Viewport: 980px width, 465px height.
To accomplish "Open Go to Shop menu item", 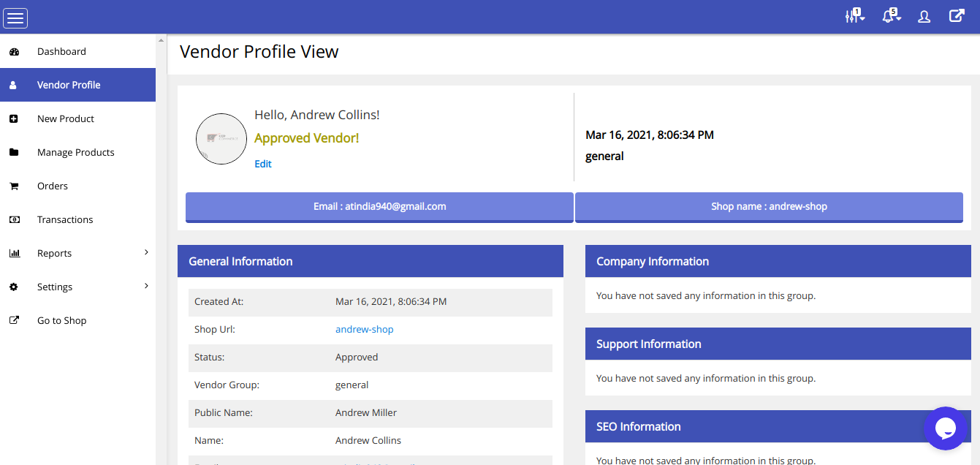I will [x=61, y=321].
